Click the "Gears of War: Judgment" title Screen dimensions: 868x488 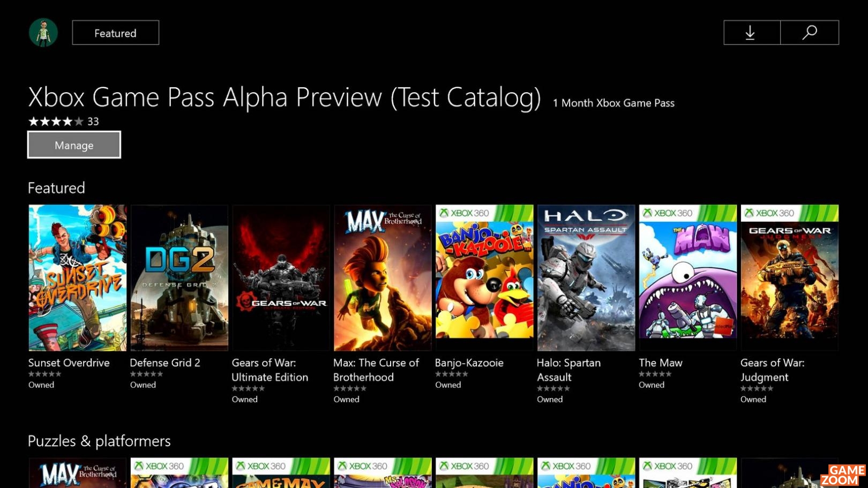[772, 370]
